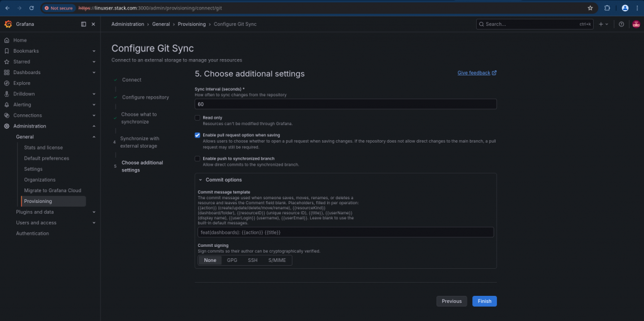Click General in the breadcrumb
This screenshot has height=321, width=644.
pyautogui.click(x=161, y=24)
